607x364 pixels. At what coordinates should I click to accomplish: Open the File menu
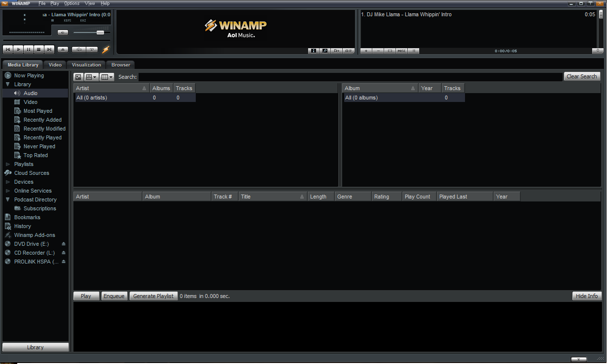42,3
